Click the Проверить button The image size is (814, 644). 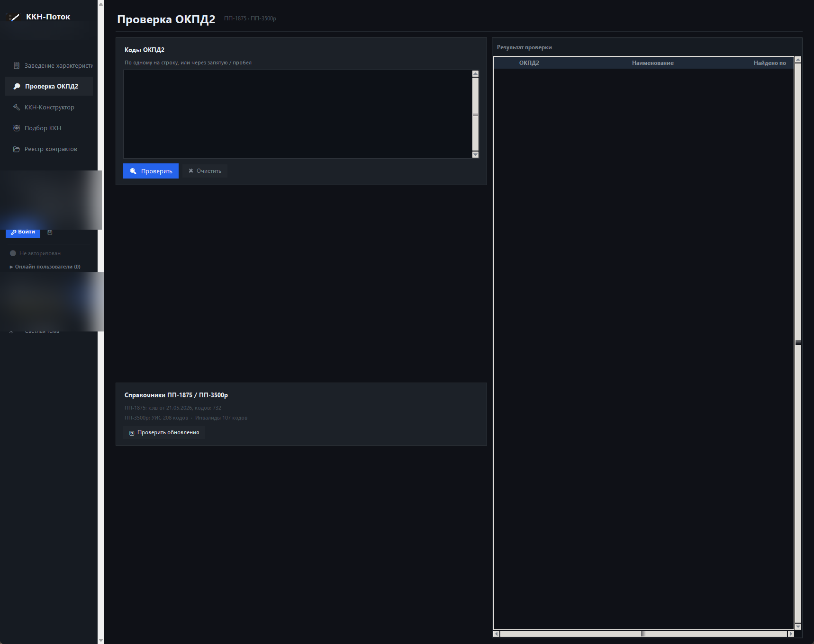[x=151, y=171]
